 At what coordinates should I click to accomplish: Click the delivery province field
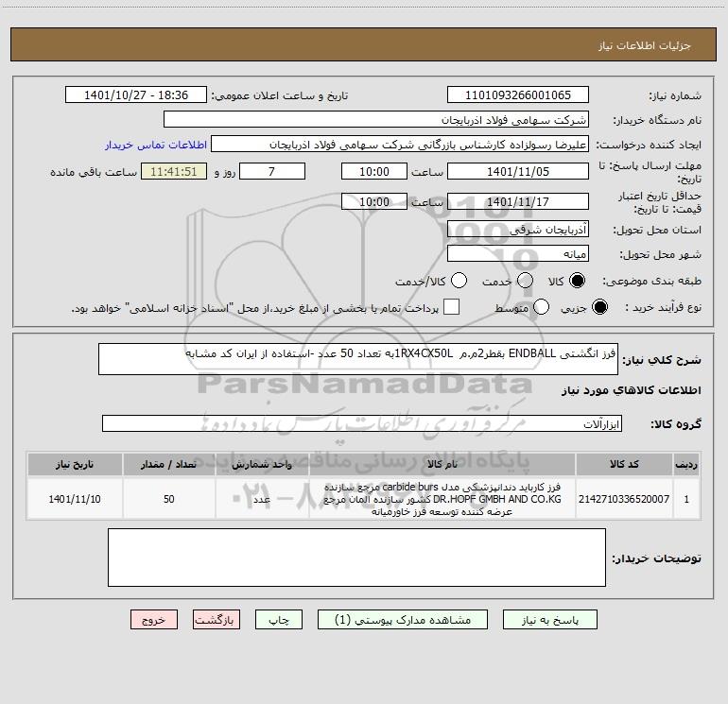click(518, 229)
